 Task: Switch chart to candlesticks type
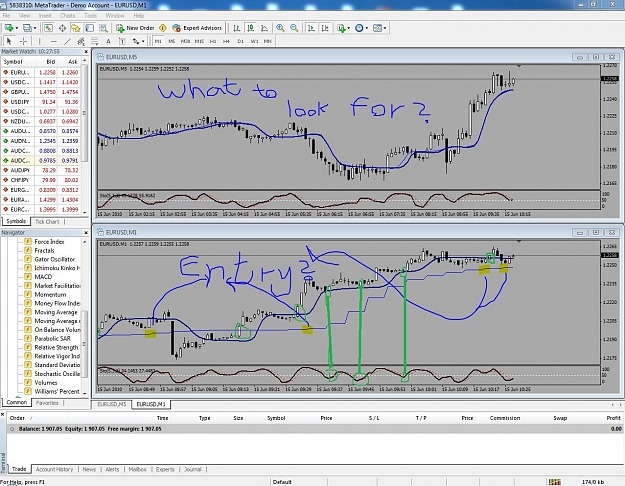click(251, 28)
